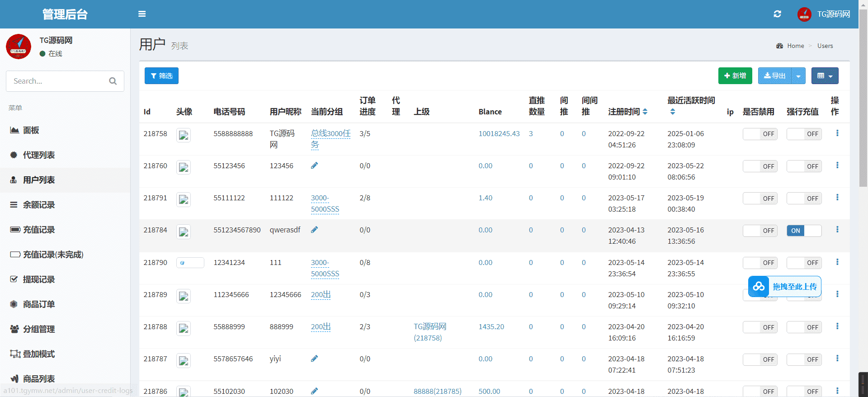This screenshot has width=868, height=397.
Task: Click the search magnifier icon in sidebar
Action: pos(113,81)
